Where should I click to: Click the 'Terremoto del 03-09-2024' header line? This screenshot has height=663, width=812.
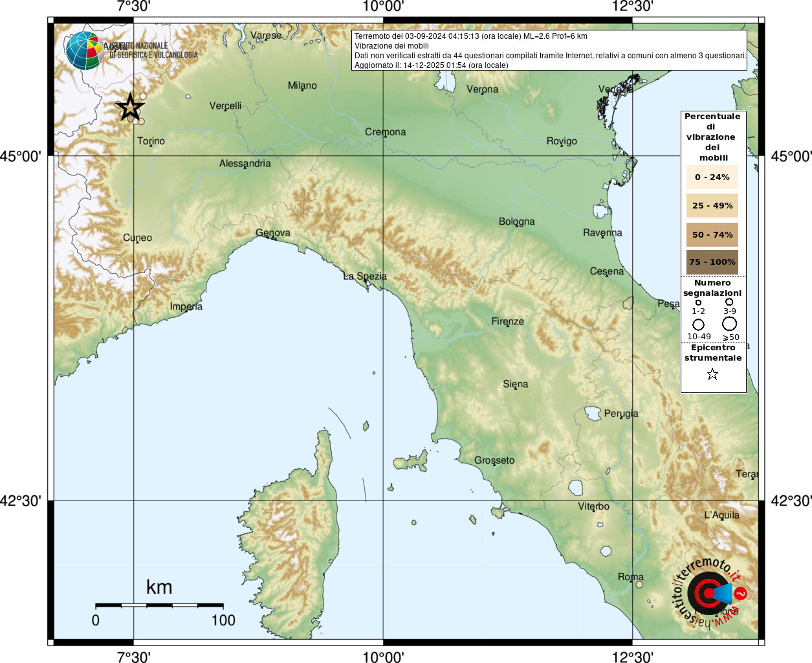pyautogui.click(x=471, y=36)
